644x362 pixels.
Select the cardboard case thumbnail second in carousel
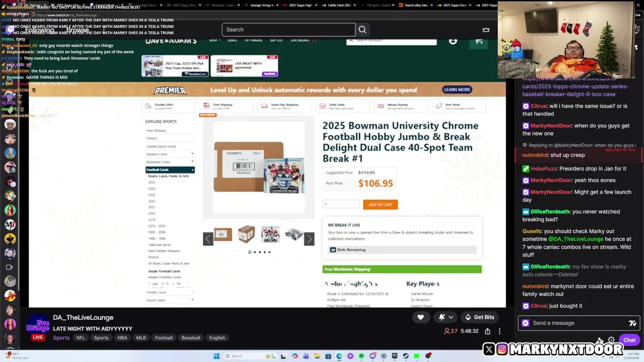click(247, 234)
